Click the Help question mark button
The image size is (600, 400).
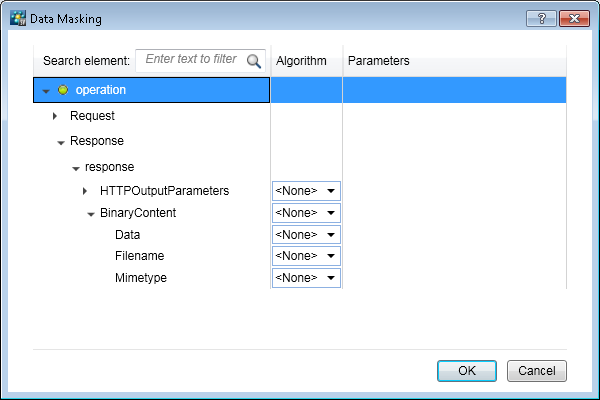[x=540, y=18]
